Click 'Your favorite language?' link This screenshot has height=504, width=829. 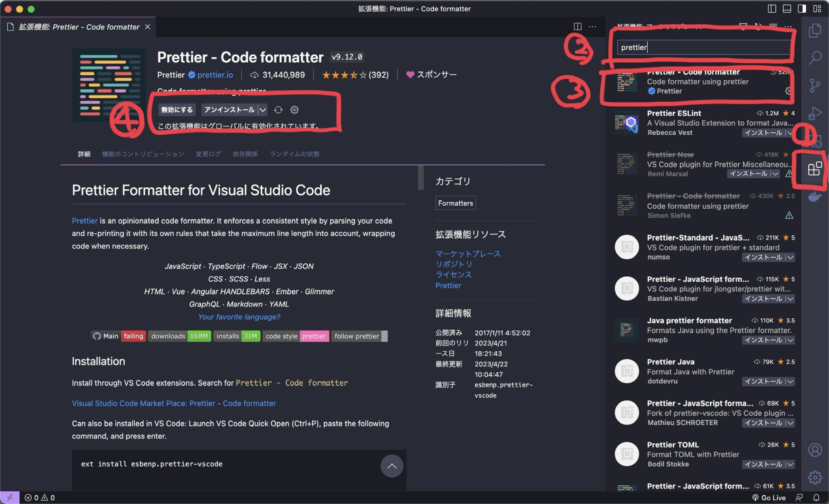tap(239, 317)
